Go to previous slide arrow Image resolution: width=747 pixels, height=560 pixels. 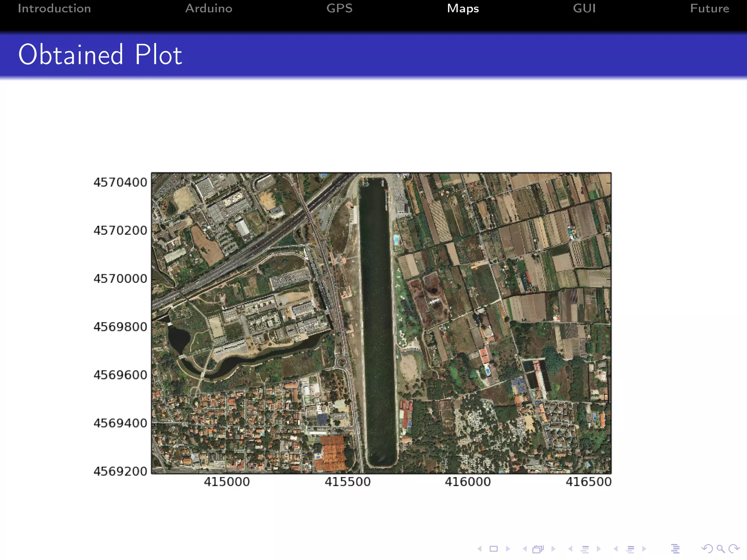(x=480, y=549)
